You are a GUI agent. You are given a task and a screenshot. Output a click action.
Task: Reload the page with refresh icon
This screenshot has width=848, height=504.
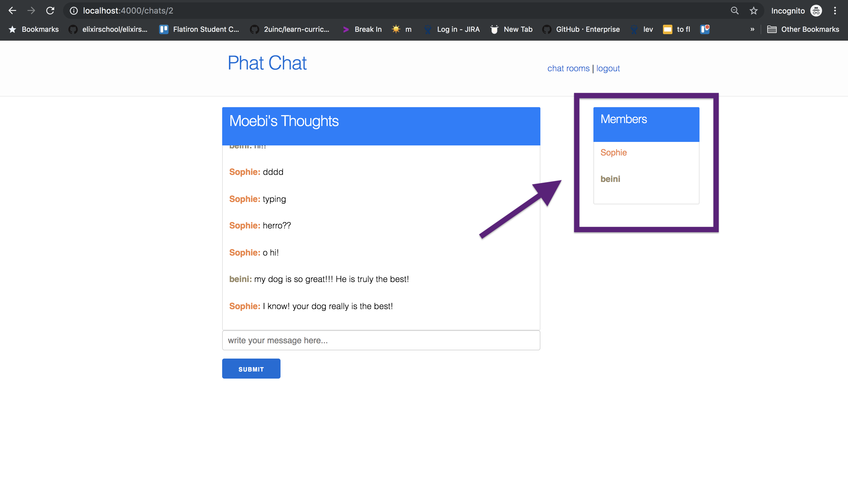coord(50,11)
